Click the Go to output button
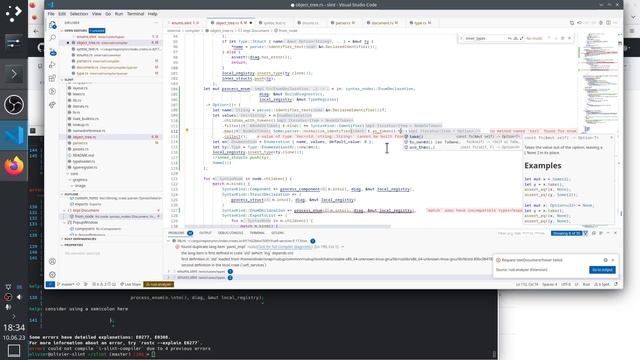640x360 pixels. click(602, 270)
